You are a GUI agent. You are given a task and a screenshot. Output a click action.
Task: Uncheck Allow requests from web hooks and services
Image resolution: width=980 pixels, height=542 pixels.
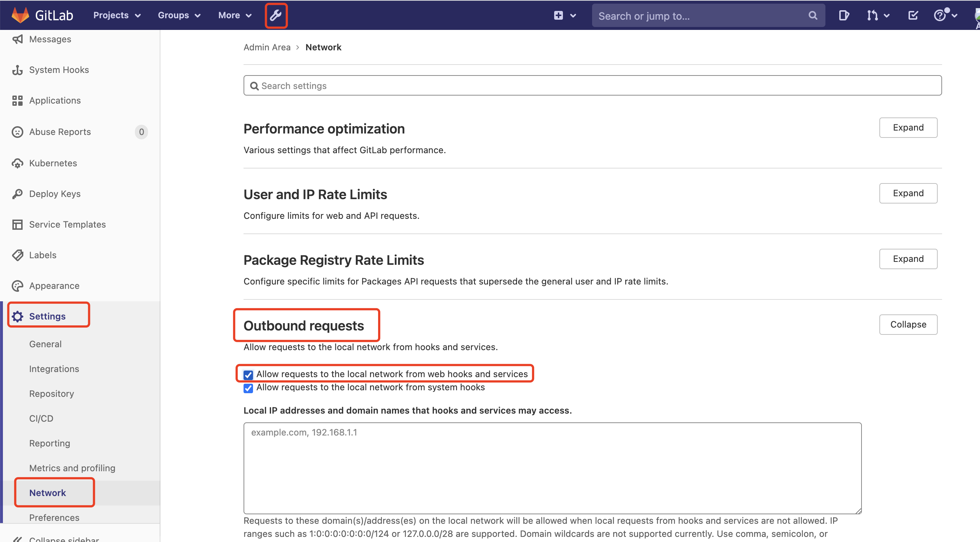(248, 375)
